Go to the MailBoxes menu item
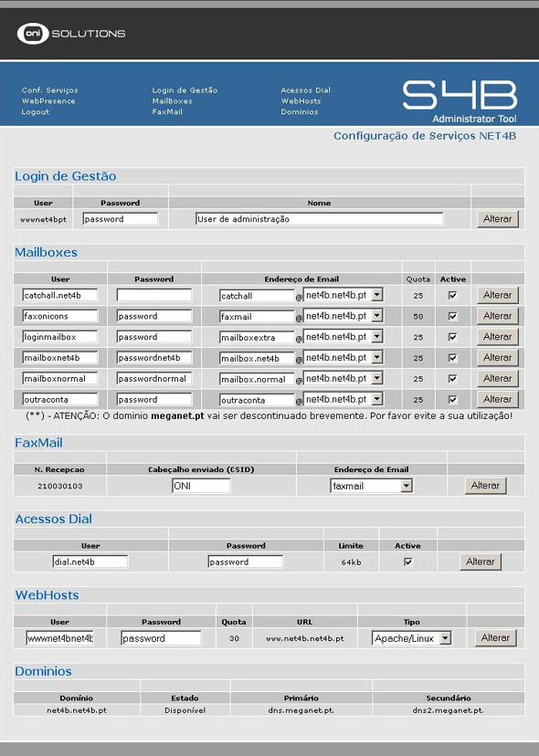This screenshot has height=756, width=539. tap(173, 100)
